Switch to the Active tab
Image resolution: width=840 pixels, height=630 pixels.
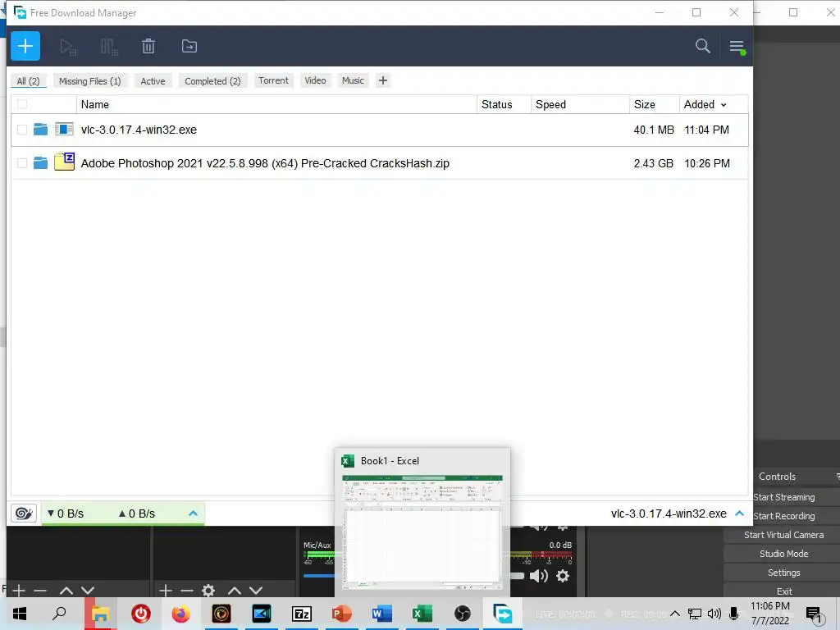click(153, 81)
